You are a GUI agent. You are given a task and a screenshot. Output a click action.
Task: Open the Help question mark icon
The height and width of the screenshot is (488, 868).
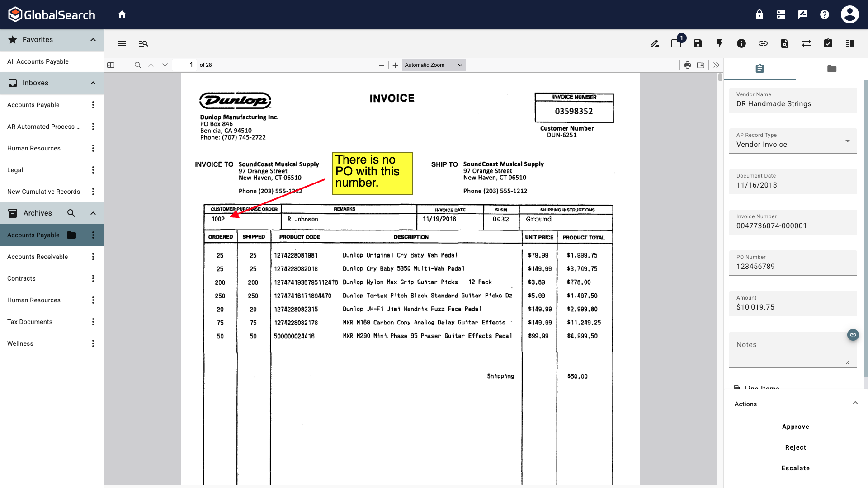coord(824,14)
